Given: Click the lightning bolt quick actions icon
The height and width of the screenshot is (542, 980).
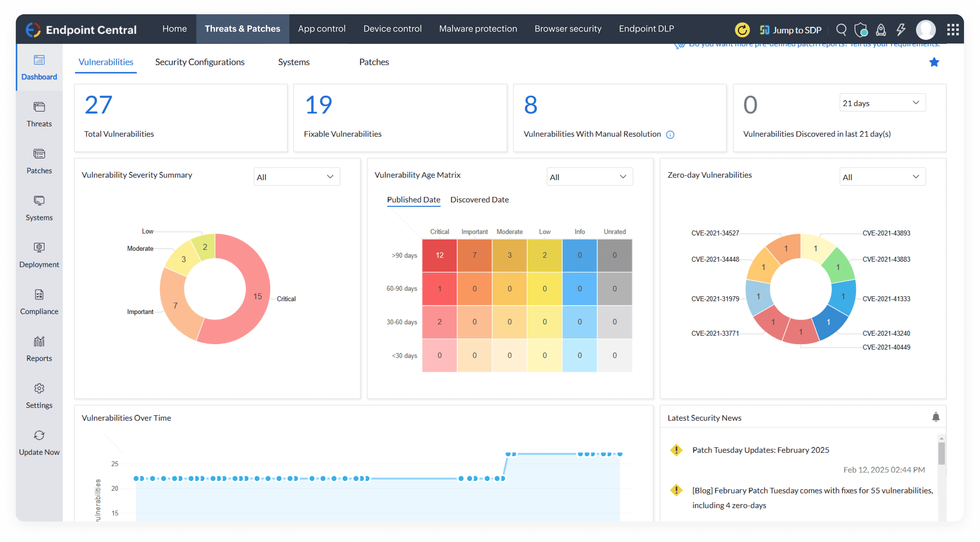Looking at the screenshot, I should 900,29.
